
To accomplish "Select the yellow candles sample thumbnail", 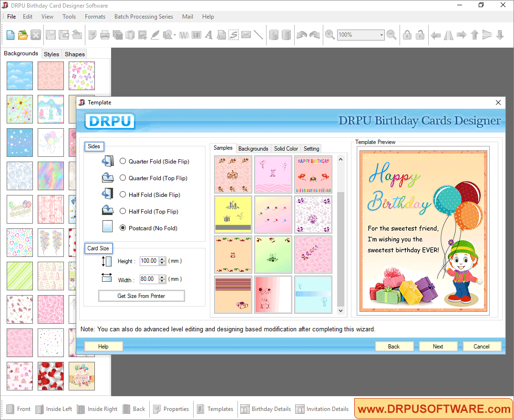I will pyautogui.click(x=233, y=215).
